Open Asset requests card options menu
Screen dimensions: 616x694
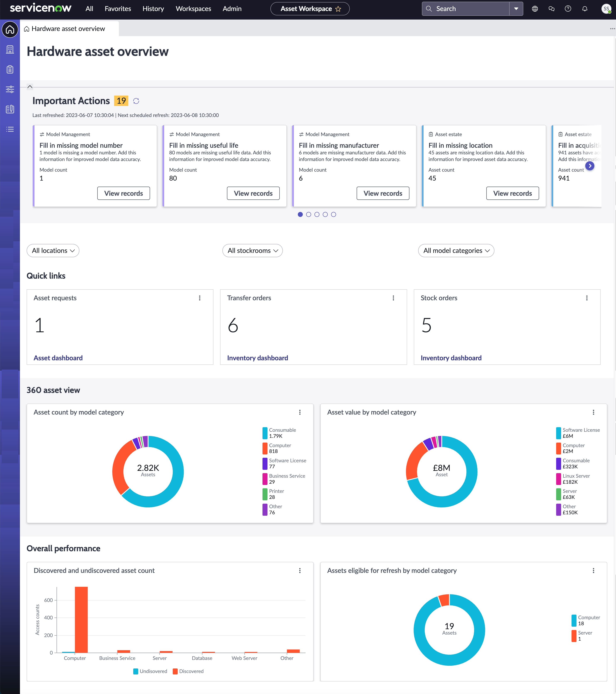click(200, 298)
